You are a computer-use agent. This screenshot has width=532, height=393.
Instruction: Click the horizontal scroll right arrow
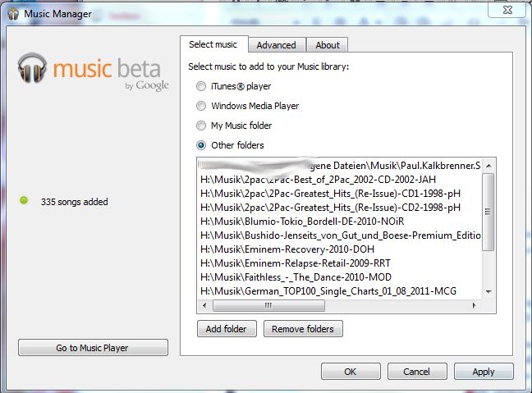[474, 305]
